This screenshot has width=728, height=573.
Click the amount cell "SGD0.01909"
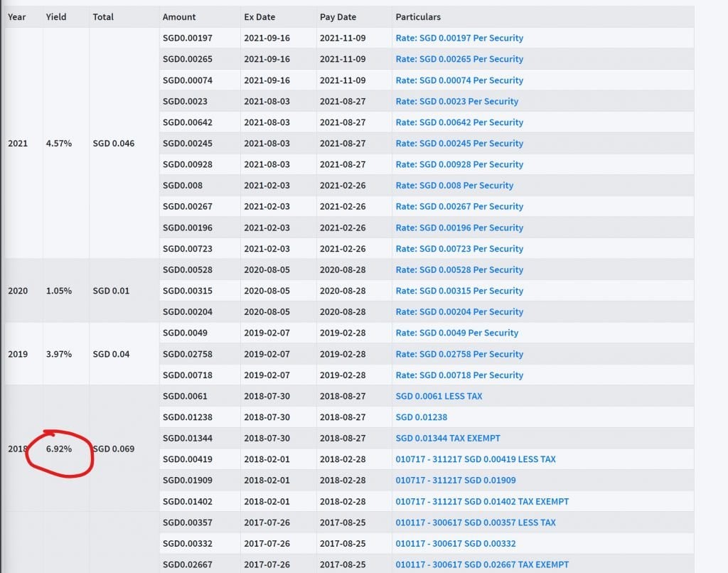pyautogui.click(x=188, y=480)
